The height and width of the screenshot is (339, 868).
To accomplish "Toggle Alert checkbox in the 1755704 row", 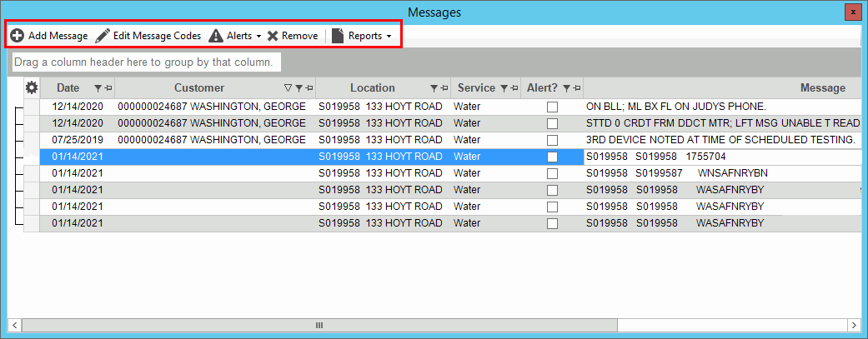I will [x=552, y=157].
